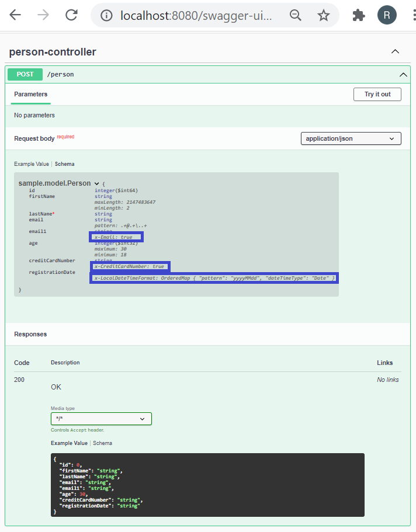Reload the page with the refresh icon
Image resolution: width=416 pixels, height=532 pixels.
(71, 15)
